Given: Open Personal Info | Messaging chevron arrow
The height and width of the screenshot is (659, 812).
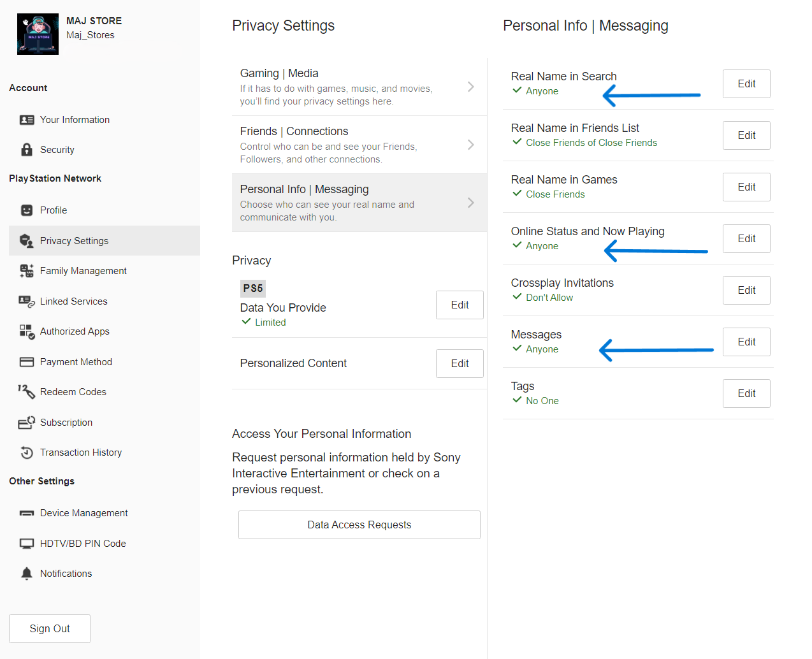Looking at the screenshot, I should point(470,203).
